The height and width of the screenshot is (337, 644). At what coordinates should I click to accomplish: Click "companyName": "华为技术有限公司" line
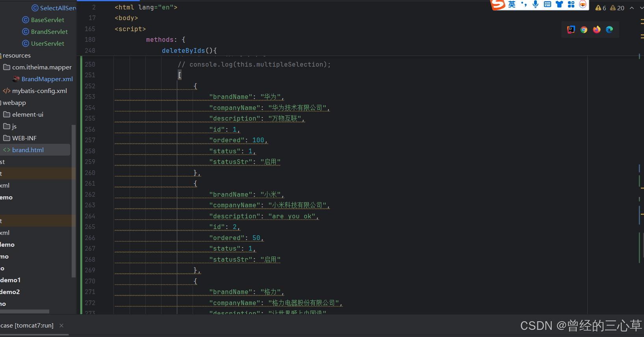coord(269,108)
